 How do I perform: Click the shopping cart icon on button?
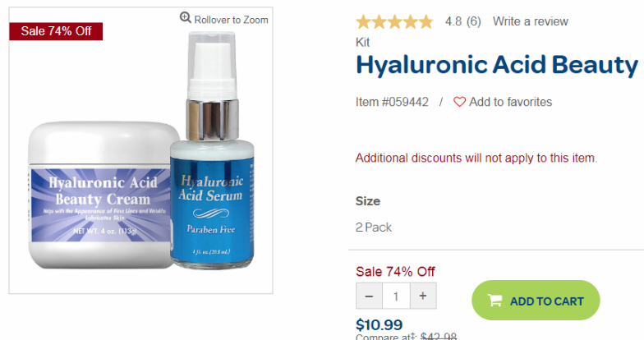pos(494,301)
